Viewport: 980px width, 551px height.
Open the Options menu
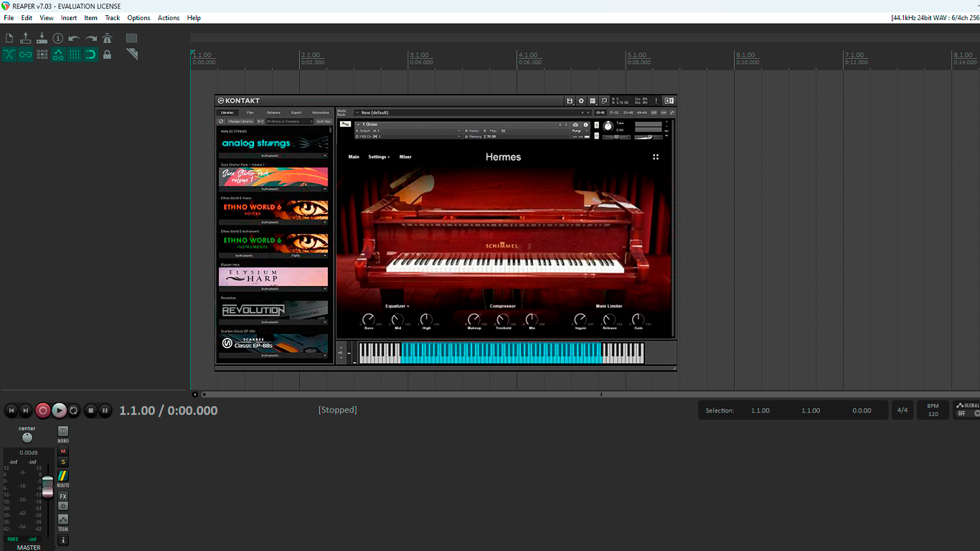pos(138,18)
